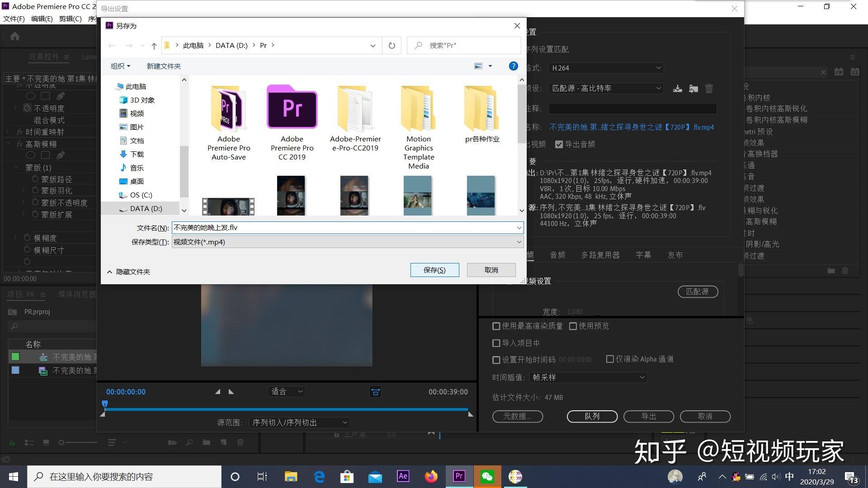Change view layout icon in Save As dialog
This screenshot has width=868, height=488.
coord(478,66)
